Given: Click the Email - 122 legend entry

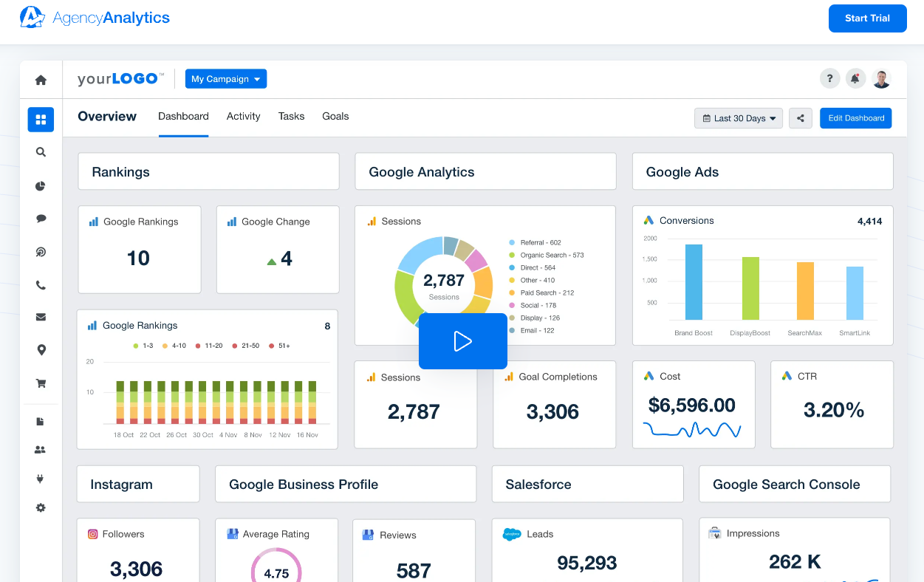Looking at the screenshot, I should pyautogui.click(x=532, y=330).
